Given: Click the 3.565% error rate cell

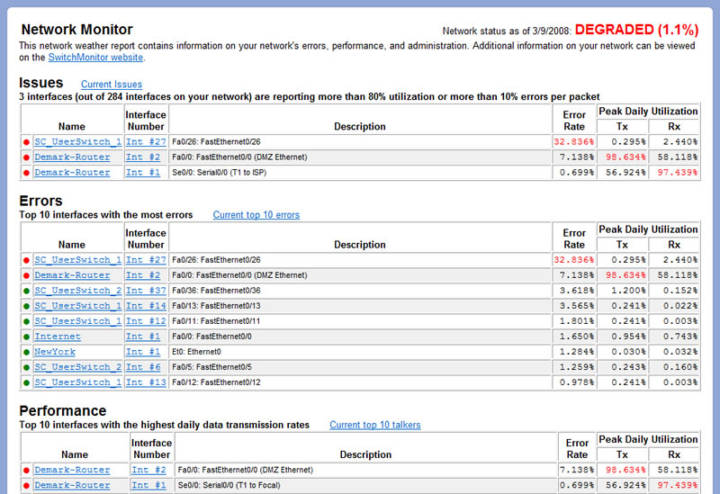Looking at the screenshot, I should (x=576, y=306).
